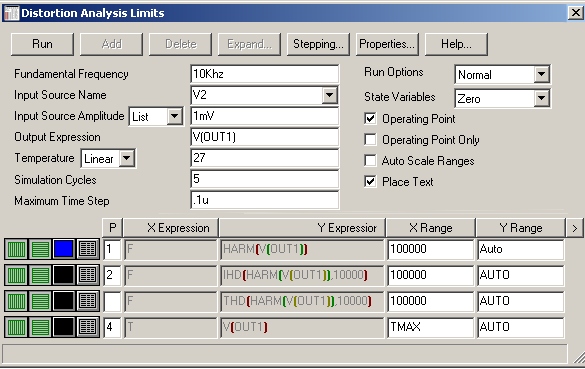Click the X Expression column header
This screenshot has width=585, height=369.
171,228
